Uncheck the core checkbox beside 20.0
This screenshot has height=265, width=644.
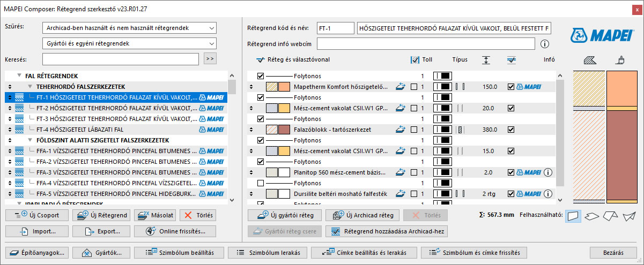coord(510,108)
